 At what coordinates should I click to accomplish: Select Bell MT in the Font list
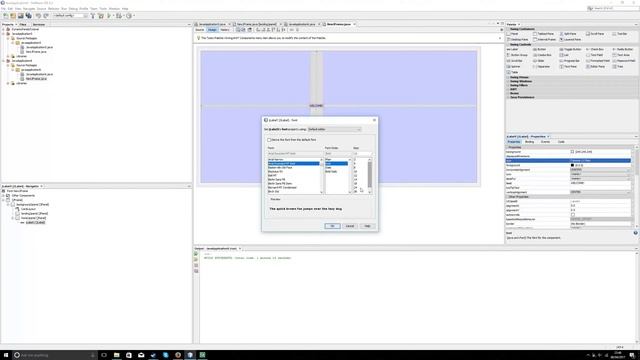(x=272, y=176)
